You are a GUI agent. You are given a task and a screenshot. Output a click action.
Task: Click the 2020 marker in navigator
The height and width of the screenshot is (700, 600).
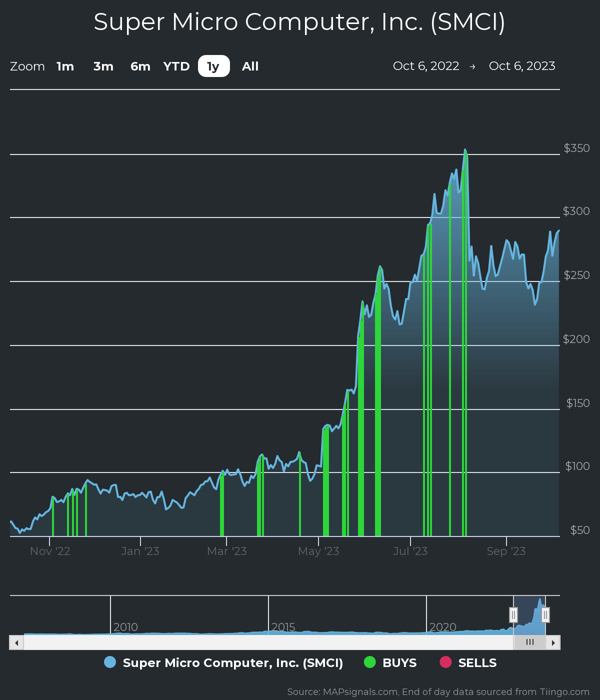pyautogui.click(x=443, y=627)
